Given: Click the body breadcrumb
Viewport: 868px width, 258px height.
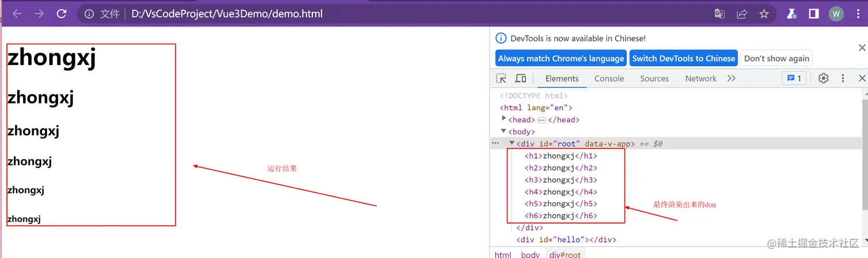Looking at the screenshot, I should coord(530,254).
